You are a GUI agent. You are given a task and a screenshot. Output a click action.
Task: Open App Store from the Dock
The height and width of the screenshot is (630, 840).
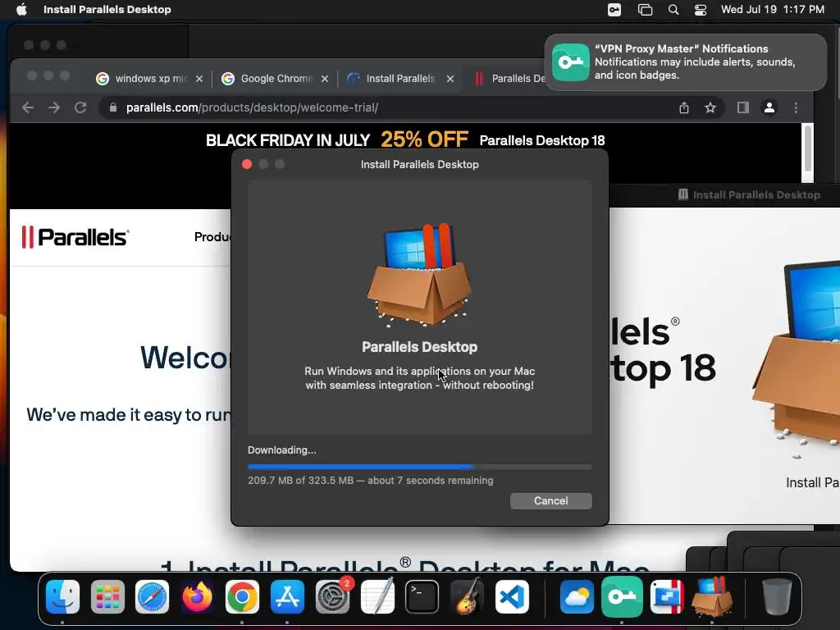[287, 597]
